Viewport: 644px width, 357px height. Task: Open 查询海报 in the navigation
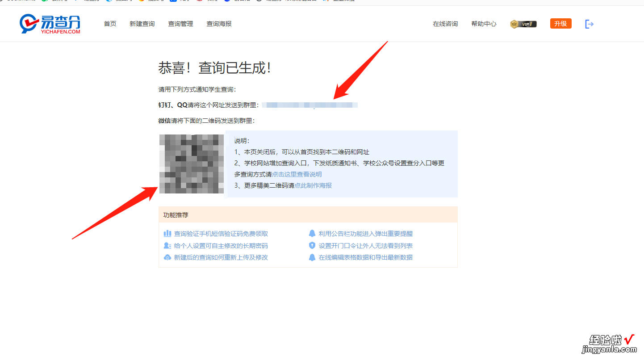219,24
